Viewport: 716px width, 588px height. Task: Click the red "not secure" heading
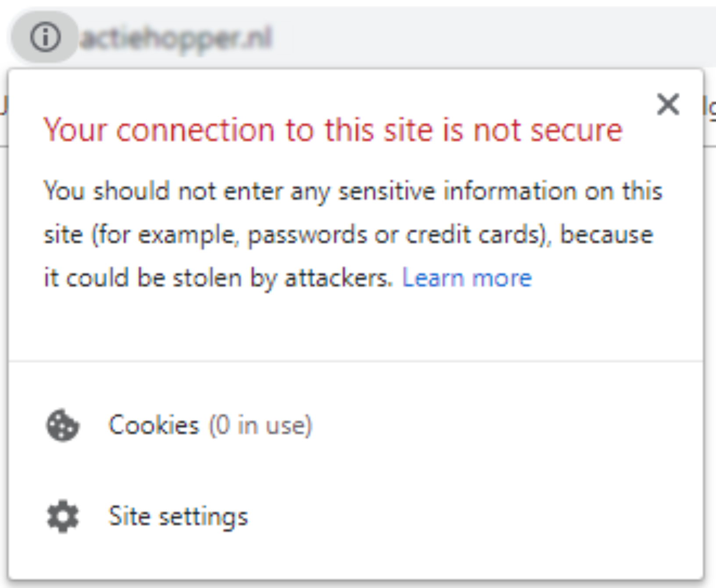[333, 130]
